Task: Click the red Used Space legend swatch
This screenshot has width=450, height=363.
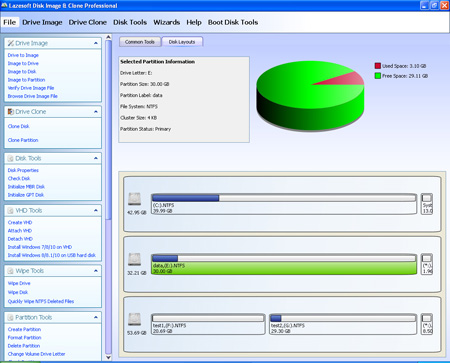Action: 378,66
